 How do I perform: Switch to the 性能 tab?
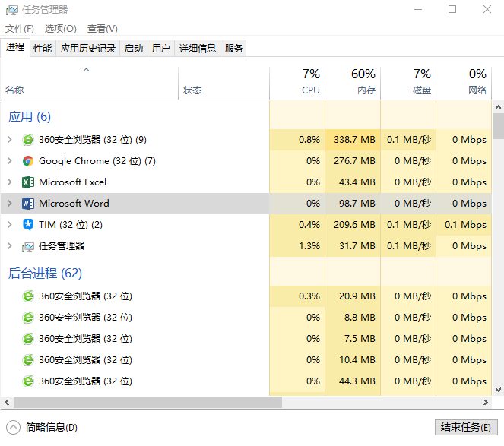click(43, 49)
